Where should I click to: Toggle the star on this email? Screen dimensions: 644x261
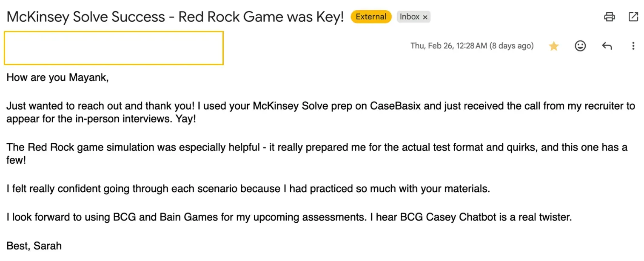(x=553, y=46)
